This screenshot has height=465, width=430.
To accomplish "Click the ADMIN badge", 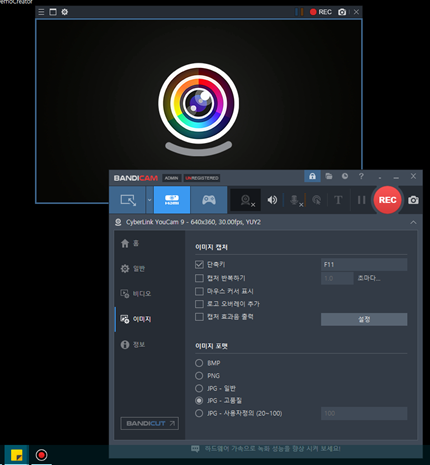I will (171, 178).
